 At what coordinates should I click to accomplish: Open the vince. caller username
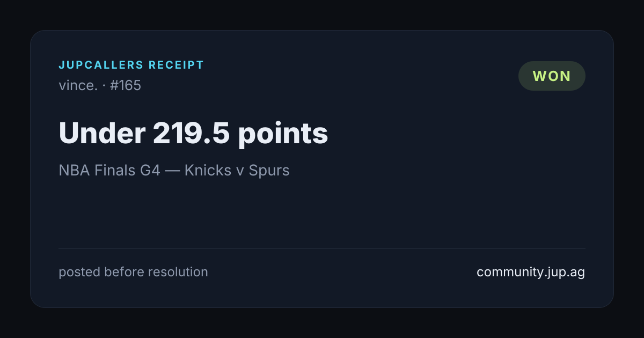(x=78, y=85)
